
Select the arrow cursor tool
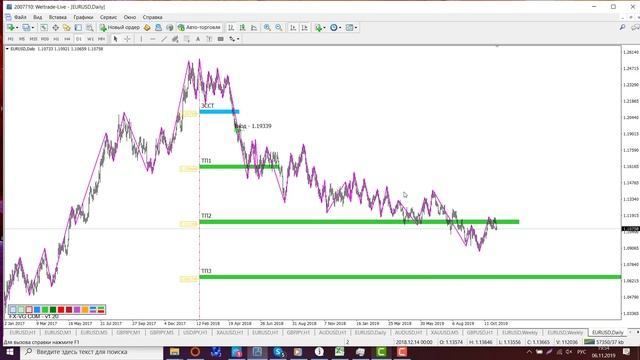116,39
